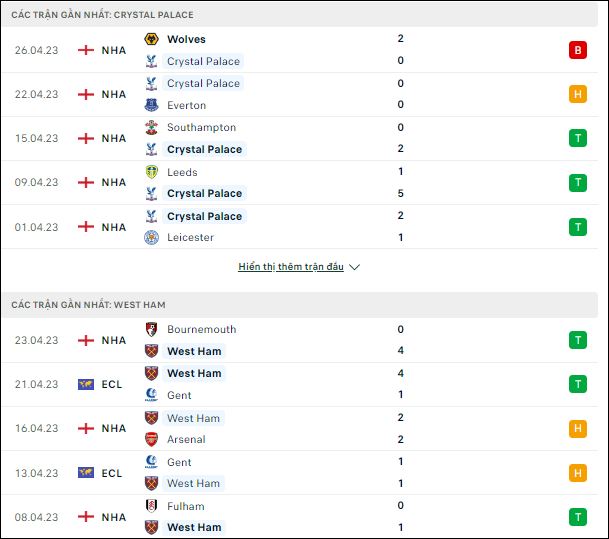Click the chevron next to Hiển thị thêm trận đấu
Screen dimensions: 609x539
point(354,267)
